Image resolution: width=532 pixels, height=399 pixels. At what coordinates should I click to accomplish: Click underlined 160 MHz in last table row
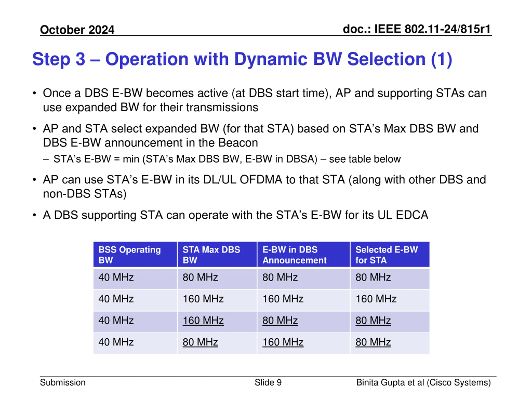point(283,342)
